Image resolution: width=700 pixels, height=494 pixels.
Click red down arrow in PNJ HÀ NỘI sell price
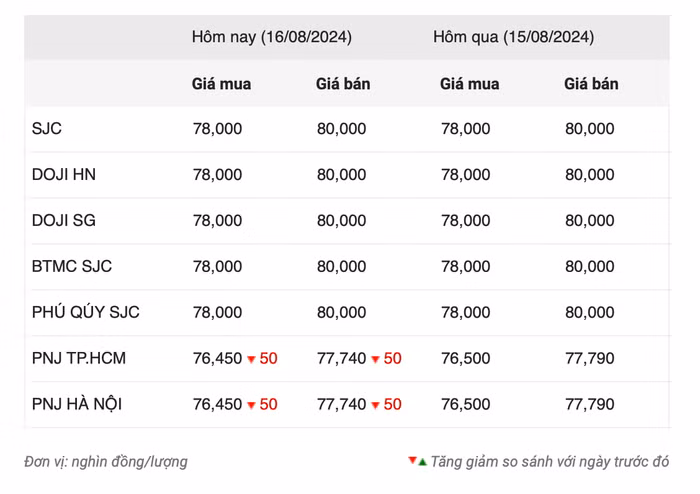(x=375, y=405)
